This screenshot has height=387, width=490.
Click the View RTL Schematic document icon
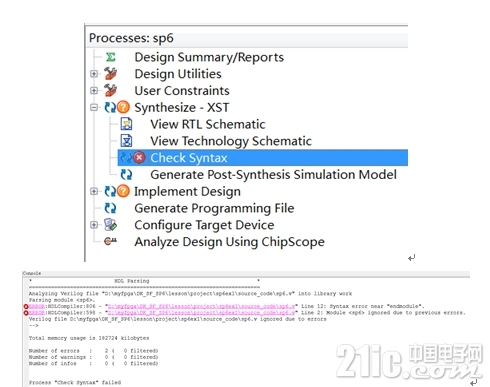coord(126,124)
